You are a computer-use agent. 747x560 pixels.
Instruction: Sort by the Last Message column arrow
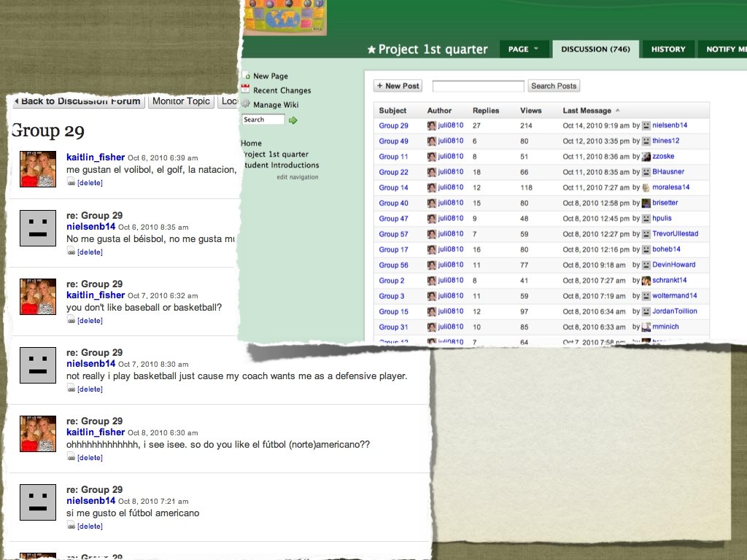click(x=617, y=111)
